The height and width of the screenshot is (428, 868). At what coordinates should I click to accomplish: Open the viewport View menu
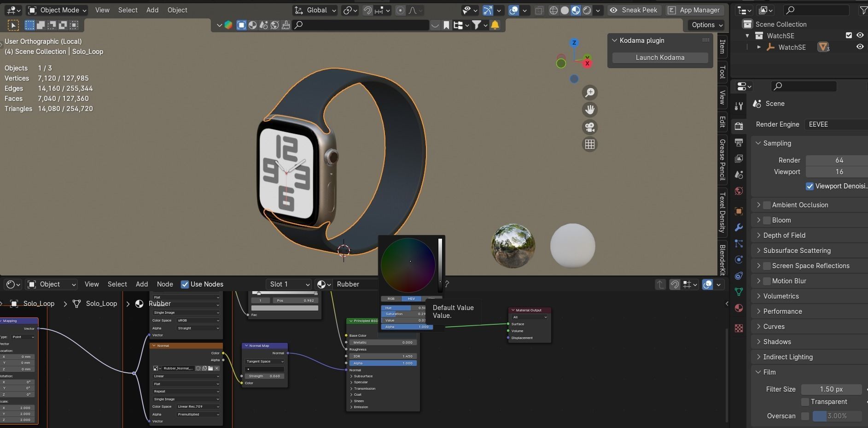pos(102,10)
